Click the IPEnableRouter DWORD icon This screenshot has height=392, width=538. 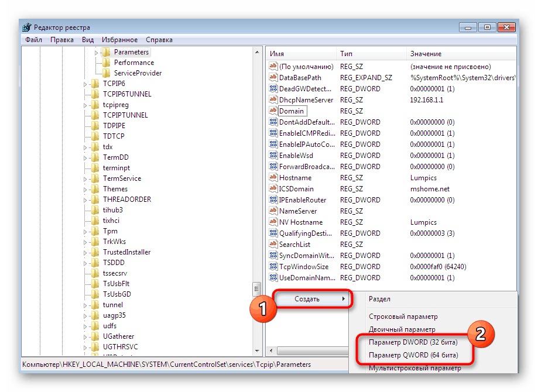(273, 200)
